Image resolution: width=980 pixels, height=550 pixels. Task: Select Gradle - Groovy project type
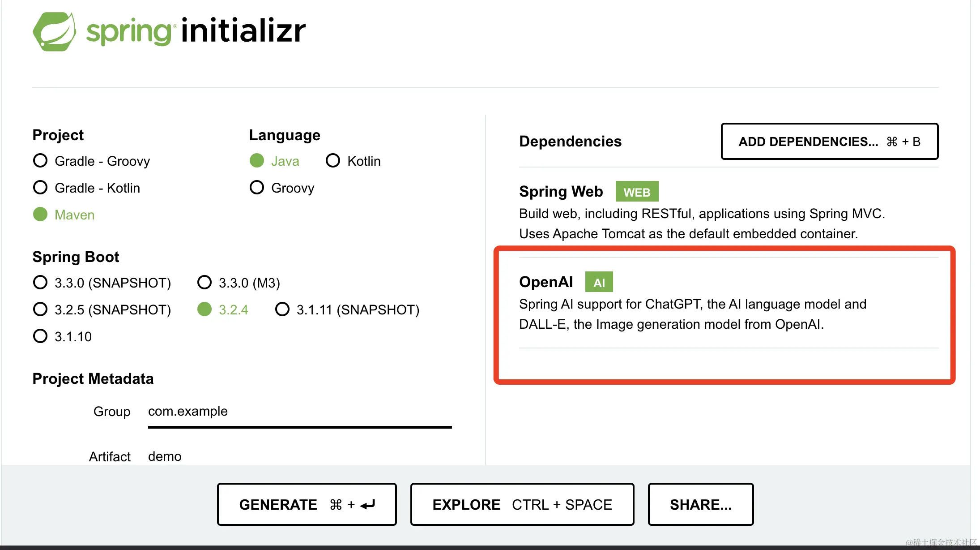(92, 161)
